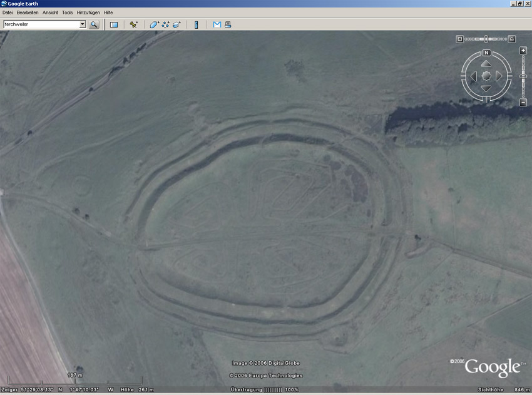Toggle the sidebar panel visibility
Screen dimensions: 532x395
coord(114,24)
